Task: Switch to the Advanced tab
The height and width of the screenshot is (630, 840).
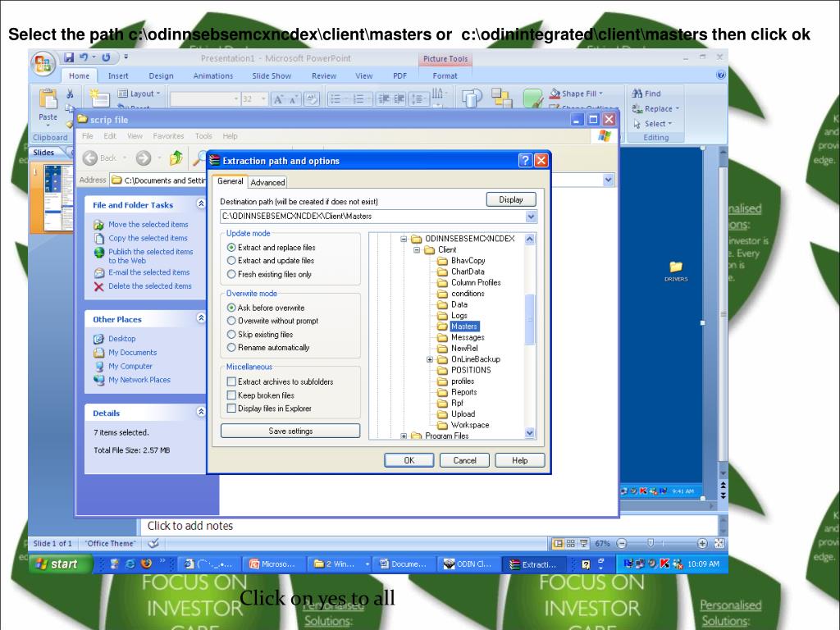Action: [267, 183]
